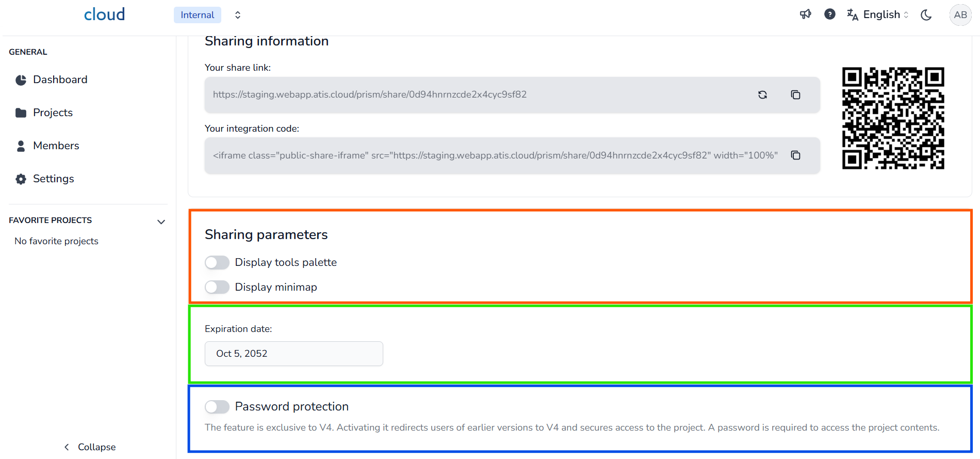The height and width of the screenshot is (459, 980).
Task: Click the share link QR code
Action: tap(893, 118)
